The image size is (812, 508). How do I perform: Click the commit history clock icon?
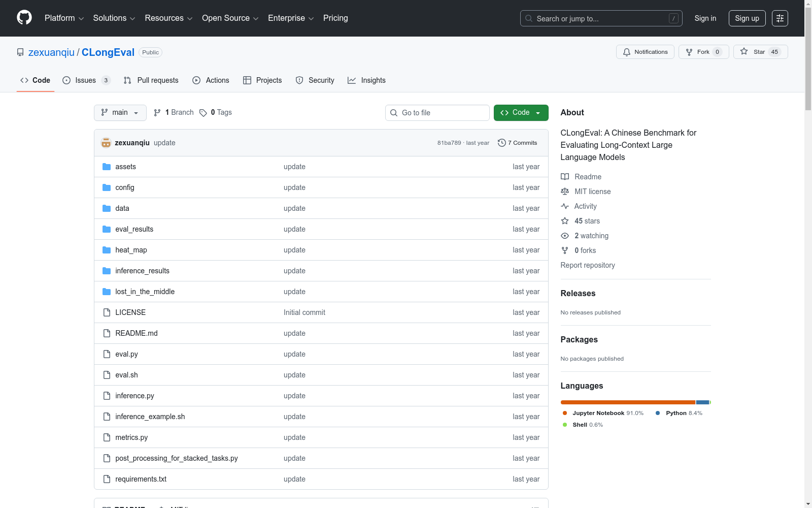click(502, 143)
